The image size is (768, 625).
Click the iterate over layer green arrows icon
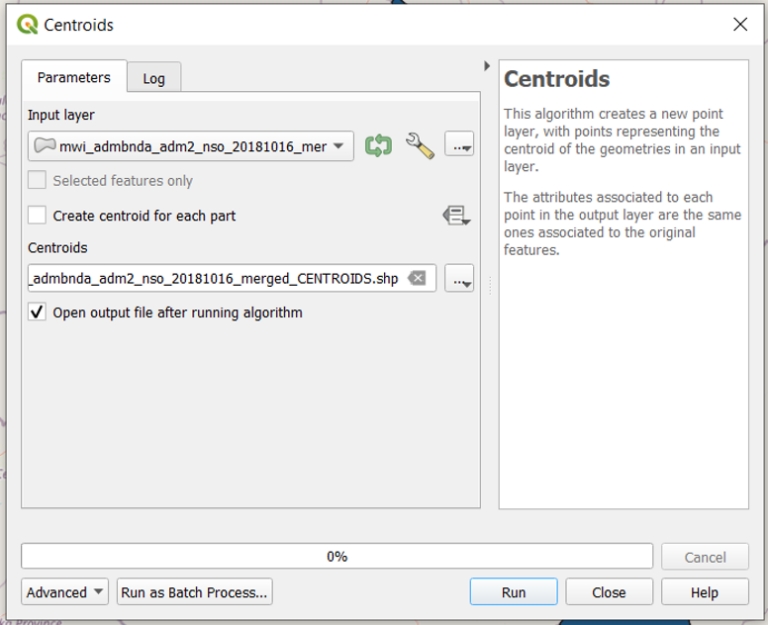click(378, 146)
